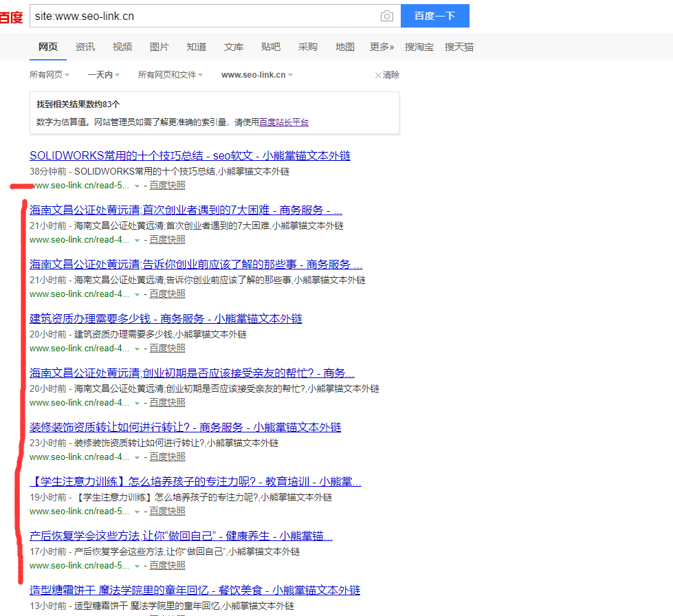Switch to the 地图 tab
This screenshot has height=616, width=673.
coord(345,47)
